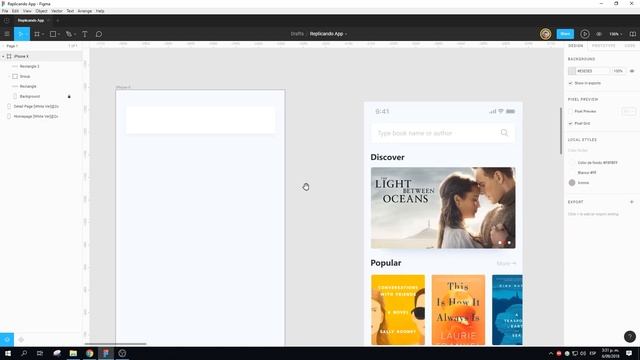640x360 pixels.
Task: Select the Pen tool
Action: (69, 34)
